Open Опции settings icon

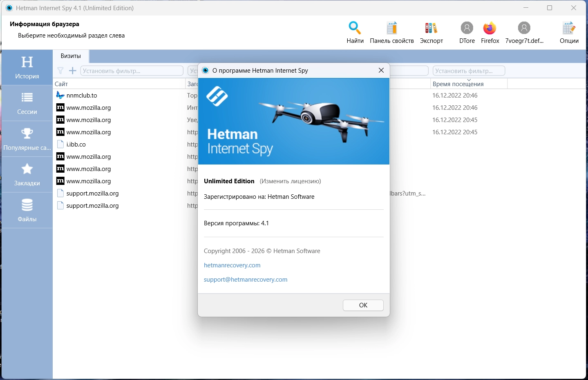(569, 28)
